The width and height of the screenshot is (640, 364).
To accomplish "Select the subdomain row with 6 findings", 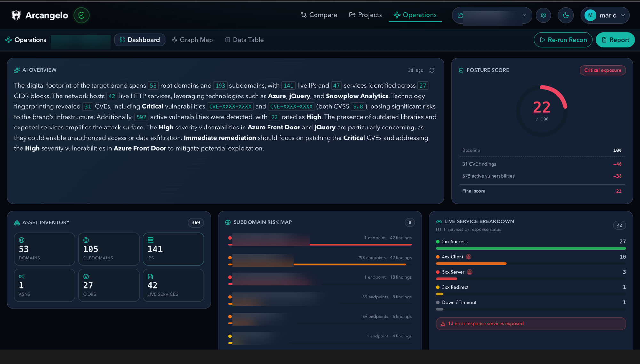I will click(x=320, y=319).
